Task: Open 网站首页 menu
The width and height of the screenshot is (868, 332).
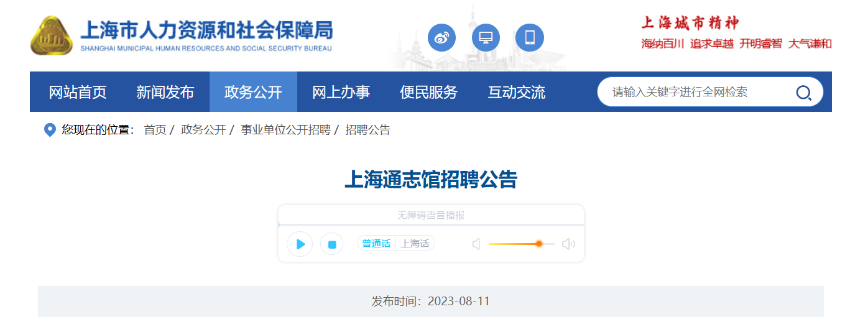Action: pos(78,92)
